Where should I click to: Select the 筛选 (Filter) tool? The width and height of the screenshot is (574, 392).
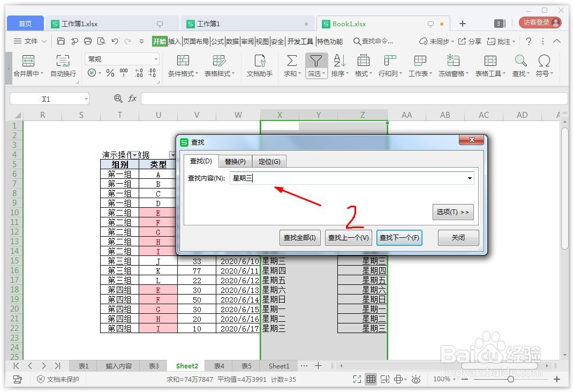(316, 65)
